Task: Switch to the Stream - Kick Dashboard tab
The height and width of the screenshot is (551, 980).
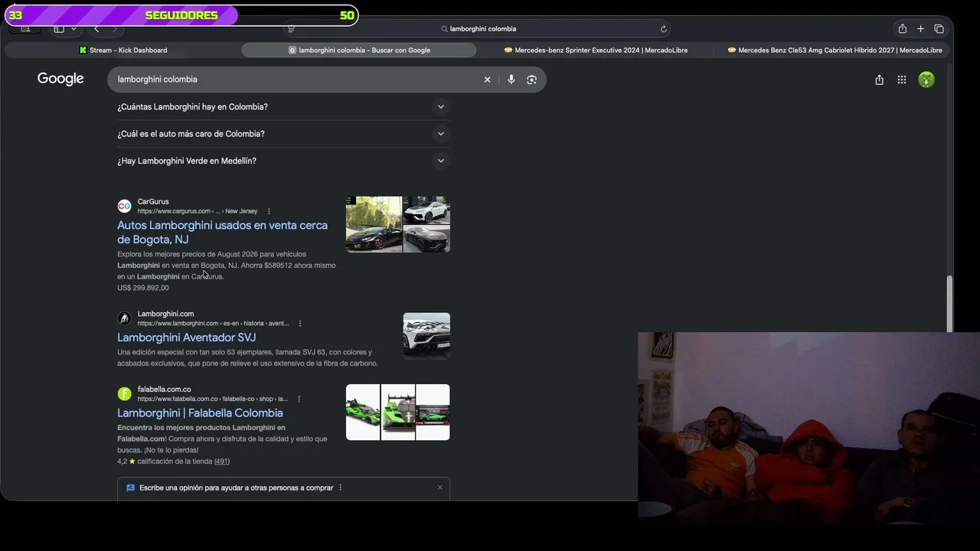Action: [123, 51]
